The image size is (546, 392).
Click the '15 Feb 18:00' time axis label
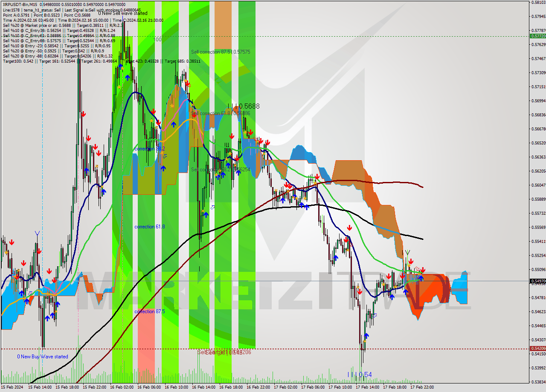68,387
